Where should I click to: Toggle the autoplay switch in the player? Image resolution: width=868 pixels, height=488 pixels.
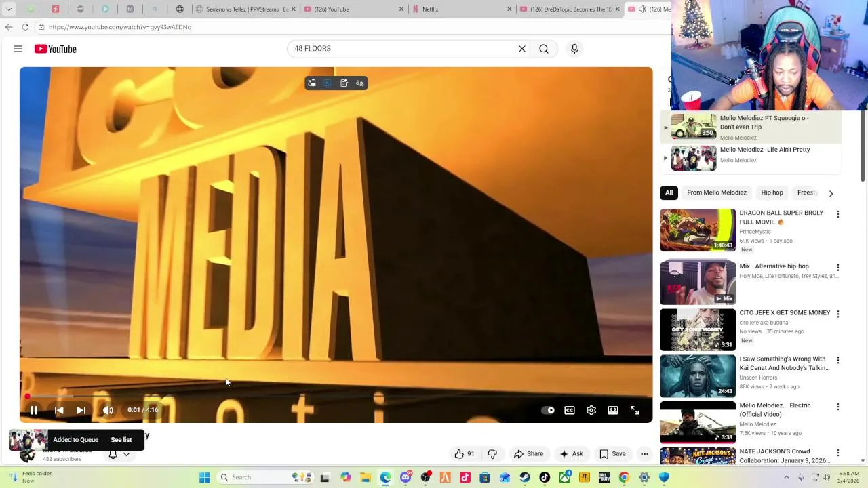click(x=548, y=410)
